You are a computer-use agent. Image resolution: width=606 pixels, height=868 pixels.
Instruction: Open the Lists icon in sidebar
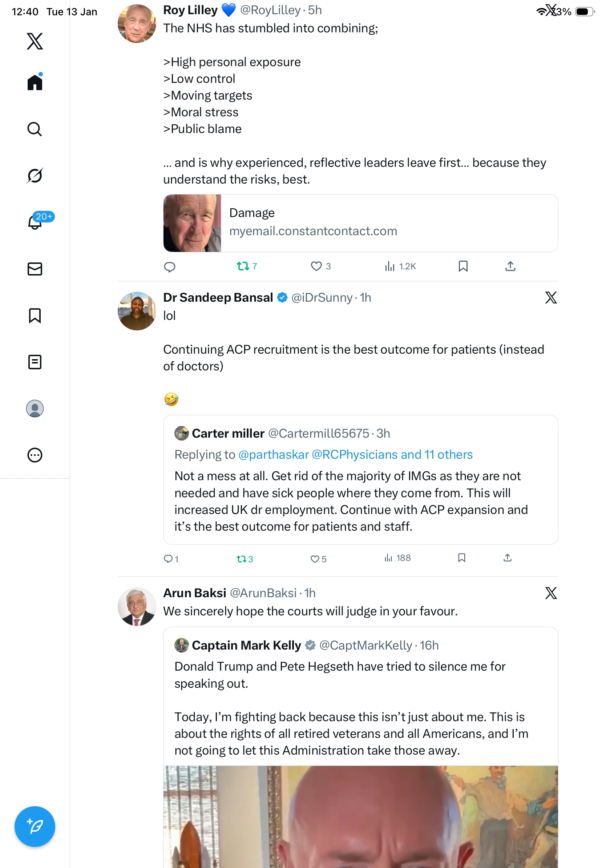35,362
